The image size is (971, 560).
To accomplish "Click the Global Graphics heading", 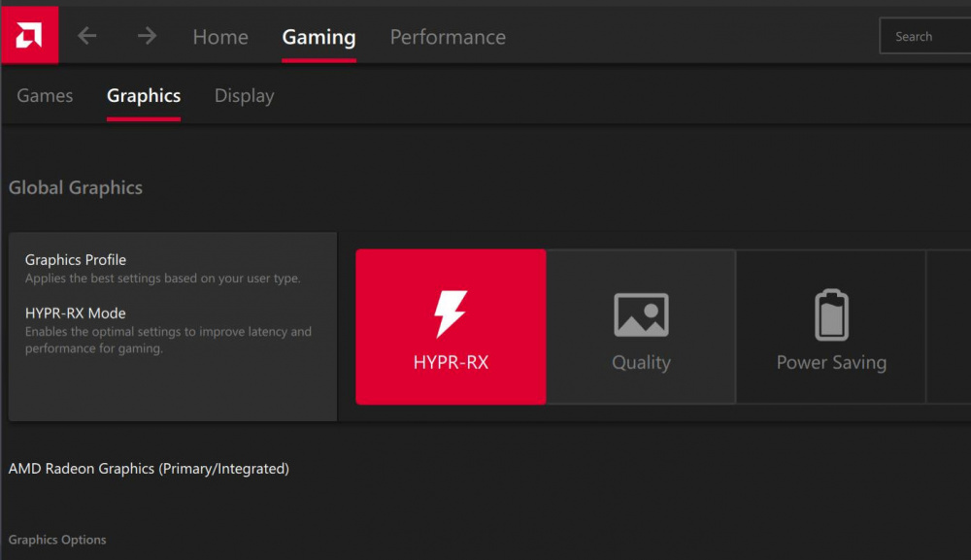I will (76, 187).
